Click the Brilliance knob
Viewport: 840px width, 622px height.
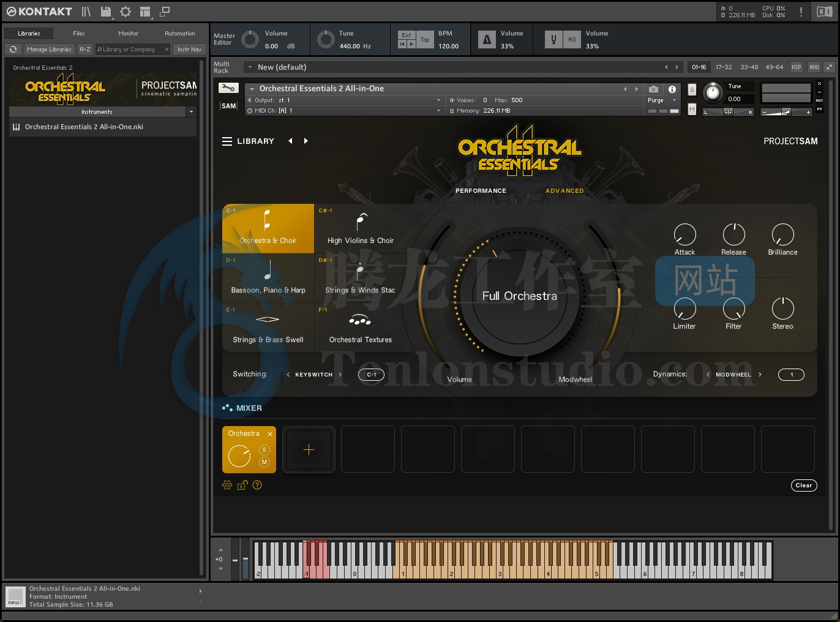click(x=782, y=234)
